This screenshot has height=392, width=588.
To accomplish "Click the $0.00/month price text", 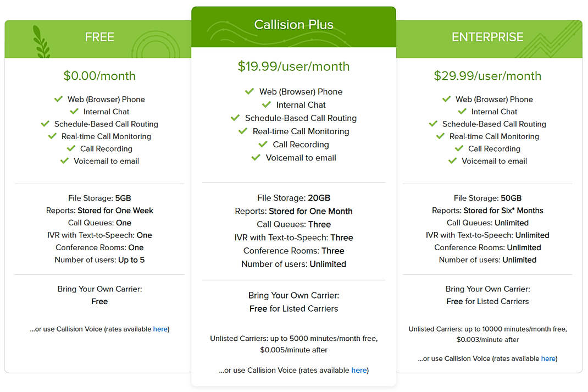I will [99, 76].
